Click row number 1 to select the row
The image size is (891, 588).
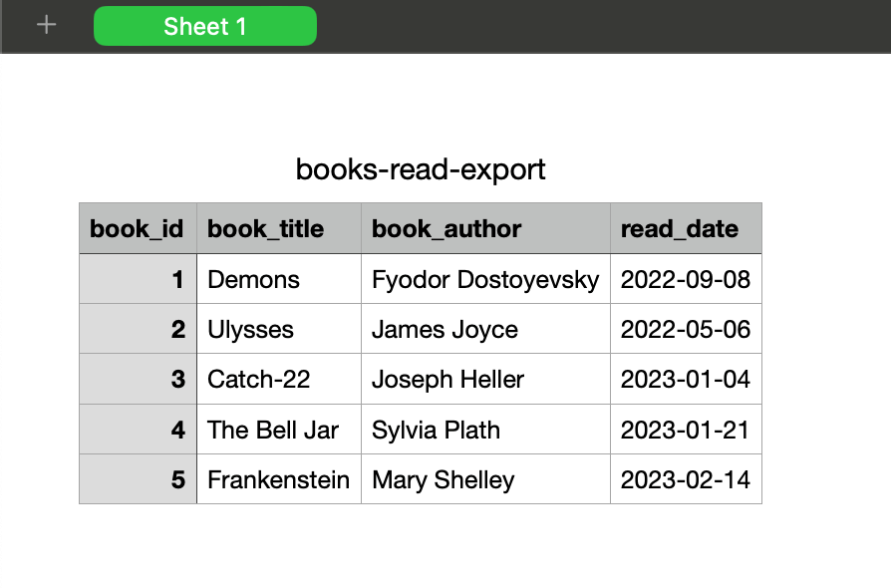click(x=137, y=279)
